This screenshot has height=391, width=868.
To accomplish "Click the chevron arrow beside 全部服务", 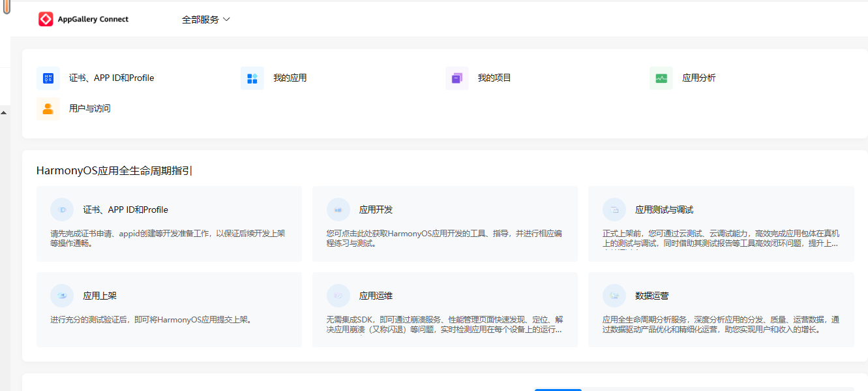I will tap(226, 20).
